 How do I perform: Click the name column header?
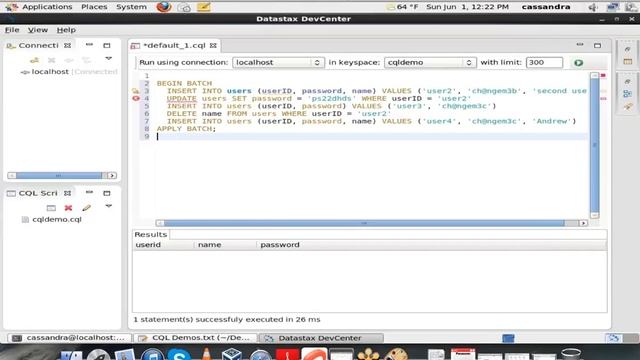(225, 245)
